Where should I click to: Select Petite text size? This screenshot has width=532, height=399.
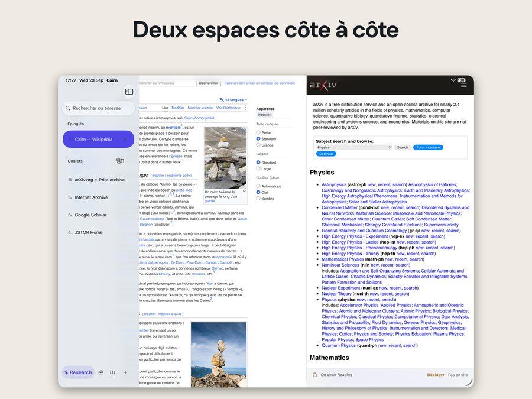[x=258, y=132]
